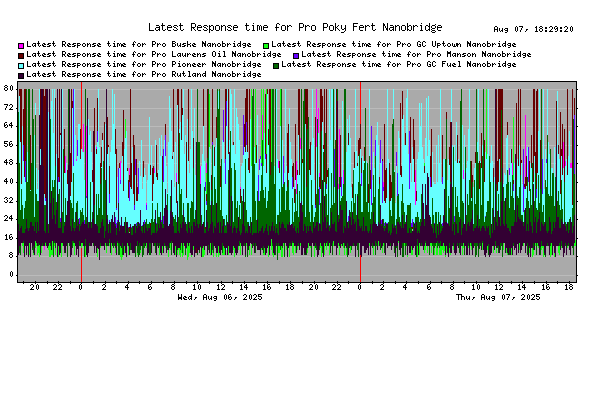
Task: Click the y-axis value 40
Action: (9, 182)
